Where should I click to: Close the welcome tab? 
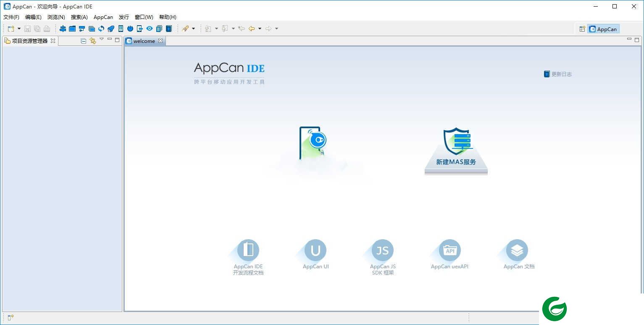(x=160, y=41)
